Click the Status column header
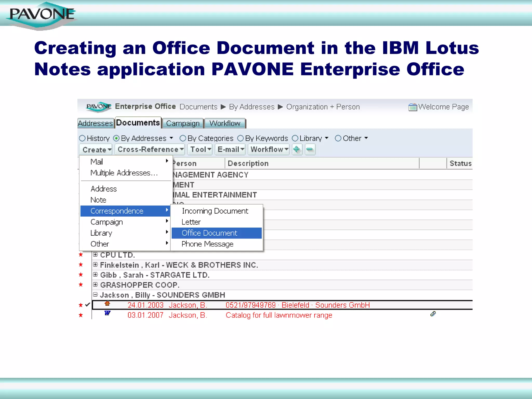 click(460, 163)
